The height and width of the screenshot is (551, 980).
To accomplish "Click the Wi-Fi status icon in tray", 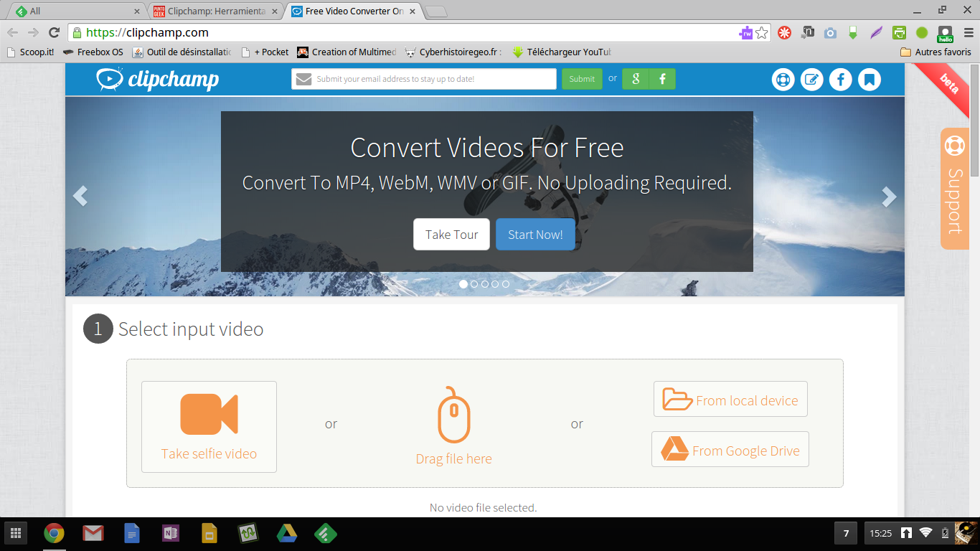I will [x=925, y=533].
